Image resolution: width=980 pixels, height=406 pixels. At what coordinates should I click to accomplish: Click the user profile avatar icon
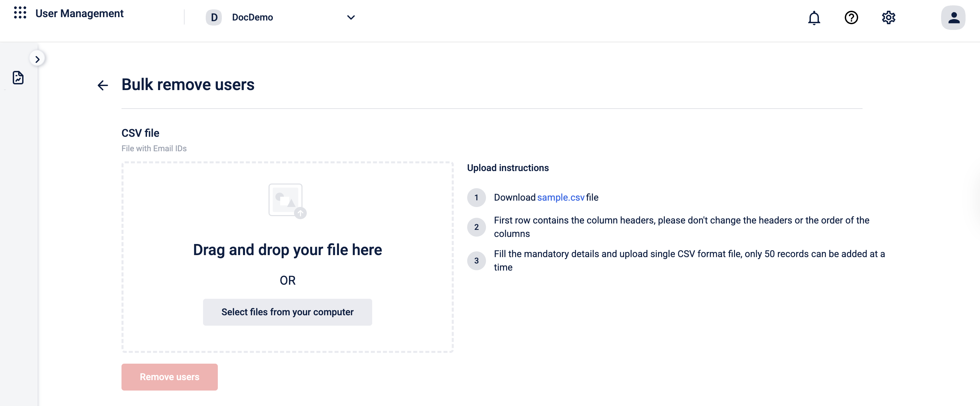[953, 17]
